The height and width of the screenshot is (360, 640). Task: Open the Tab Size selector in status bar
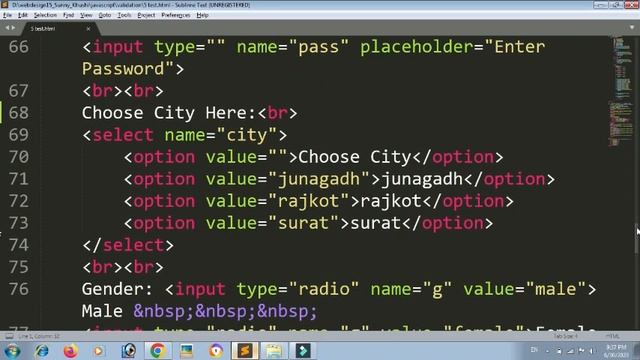565,336
